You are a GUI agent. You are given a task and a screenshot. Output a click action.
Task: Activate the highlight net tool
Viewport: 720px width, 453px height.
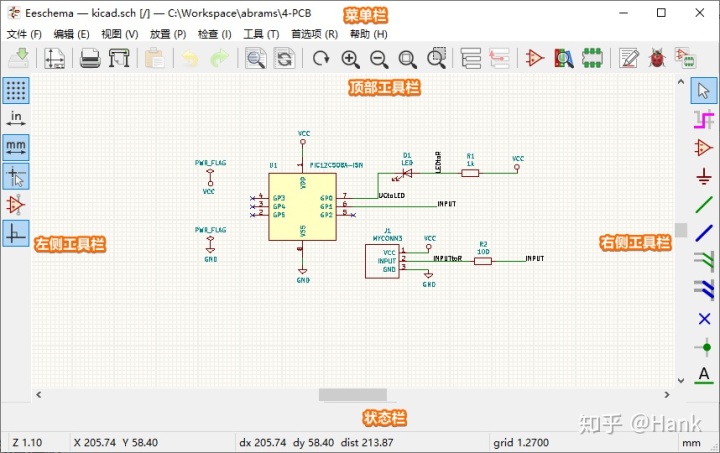point(703,119)
